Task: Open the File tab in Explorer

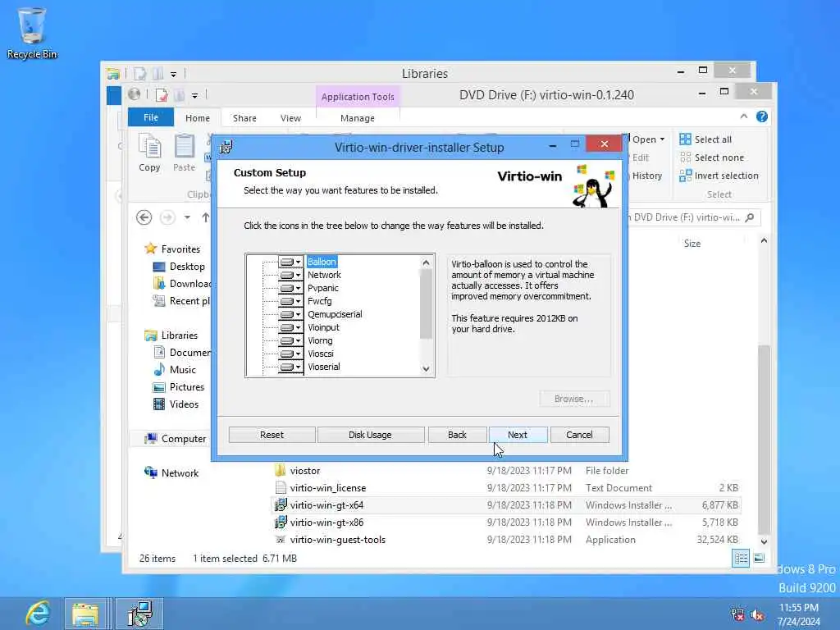Action: [x=151, y=117]
